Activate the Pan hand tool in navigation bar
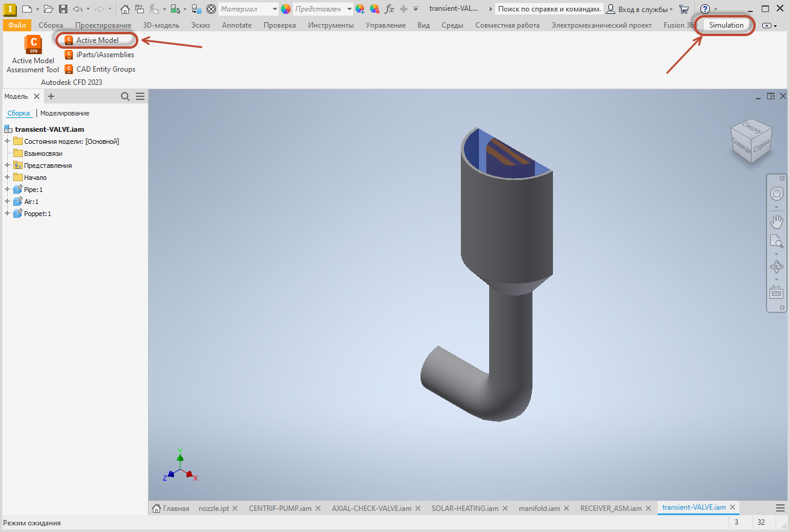790x532 pixels. coord(777,221)
